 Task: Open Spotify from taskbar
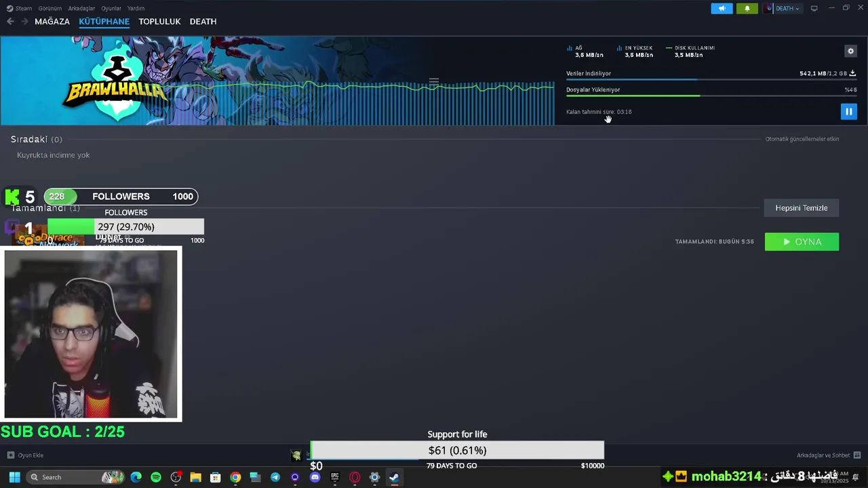[156, 477]
